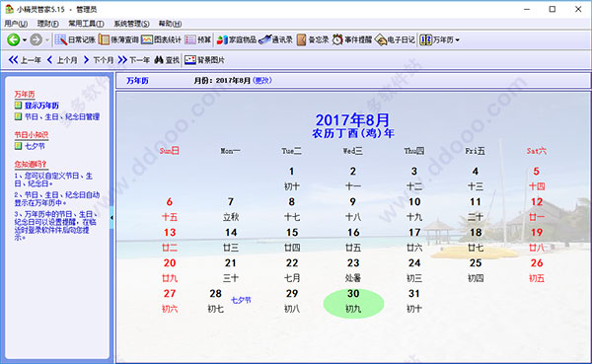Click the 节日、生日、纪念日管理 item icon
Screen dimensions: 592x364
pyautogui.click(x=18, y=116)
